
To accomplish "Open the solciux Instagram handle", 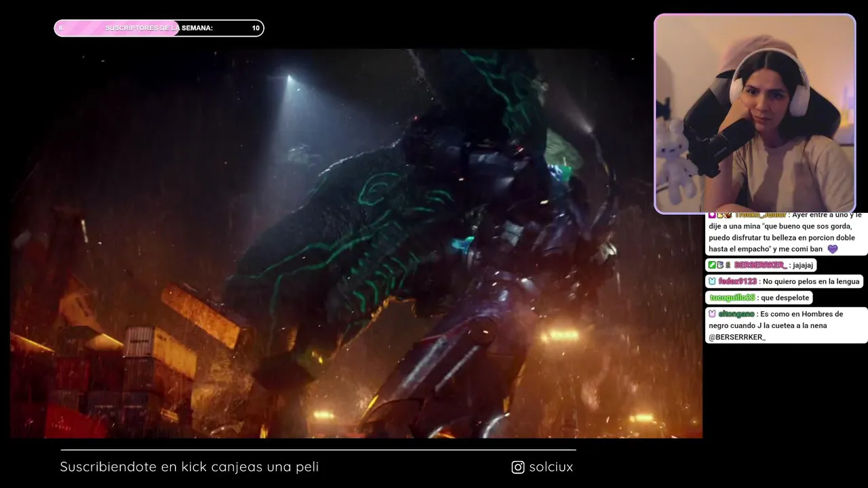I will (551, 467).
